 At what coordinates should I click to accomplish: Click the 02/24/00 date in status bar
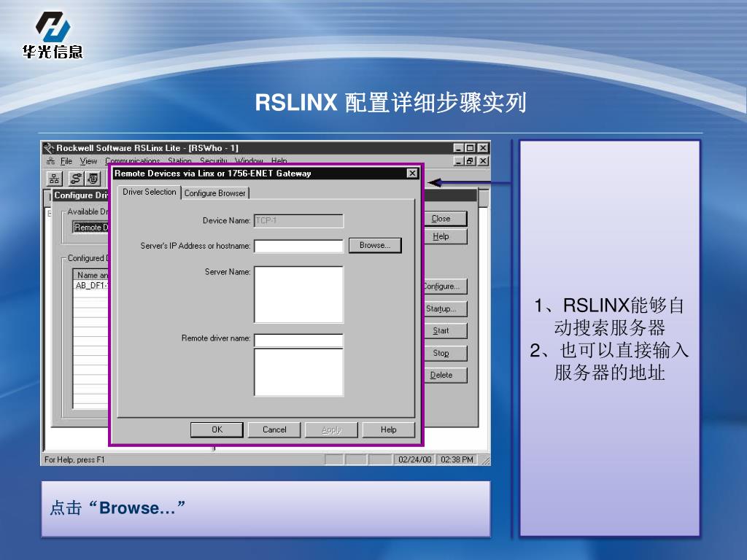[414, 459]
